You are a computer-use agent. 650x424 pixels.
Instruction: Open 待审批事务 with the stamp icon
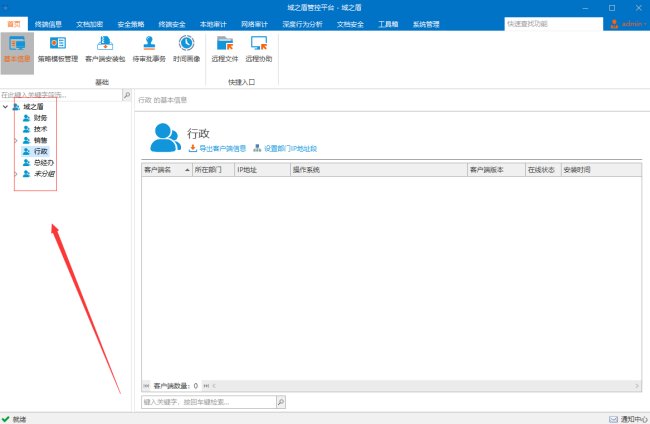(x=149, y=50)
